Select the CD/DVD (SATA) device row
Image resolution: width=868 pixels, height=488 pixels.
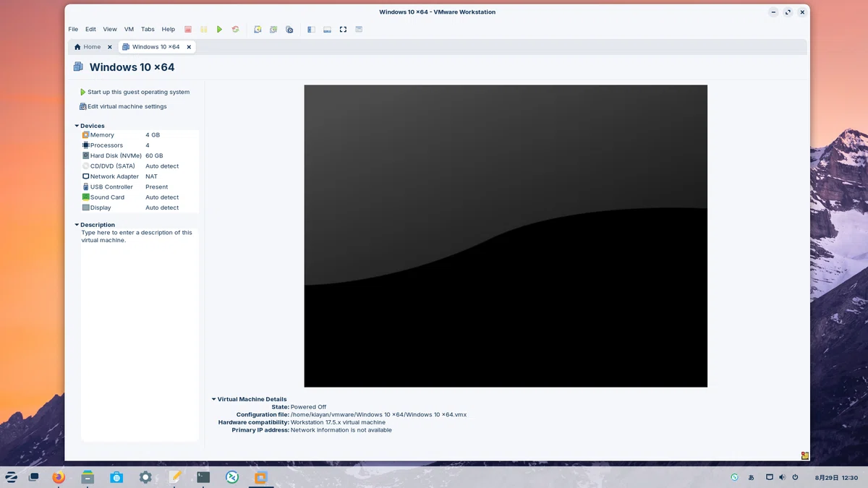[x=140, y=166]
